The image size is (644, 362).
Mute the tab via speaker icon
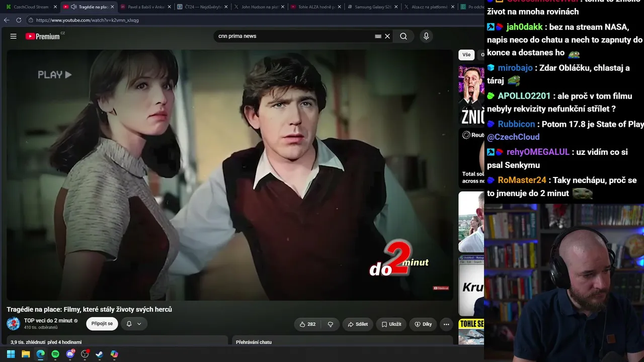(x=73, y=7)
